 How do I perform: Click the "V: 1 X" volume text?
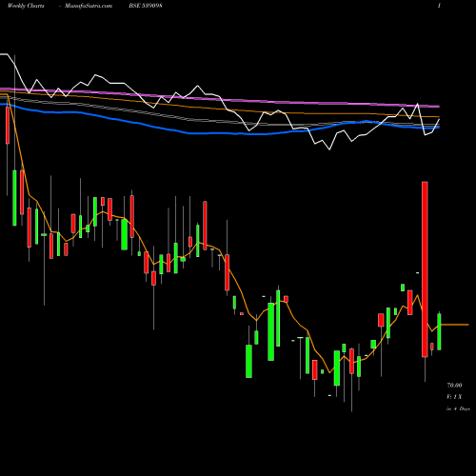[454, 397]
